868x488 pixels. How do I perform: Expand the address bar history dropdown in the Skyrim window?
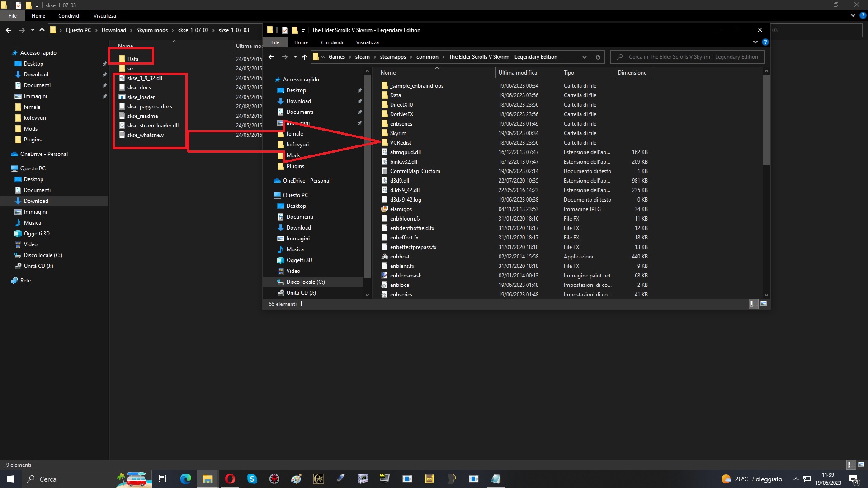(x=584, y=57)
